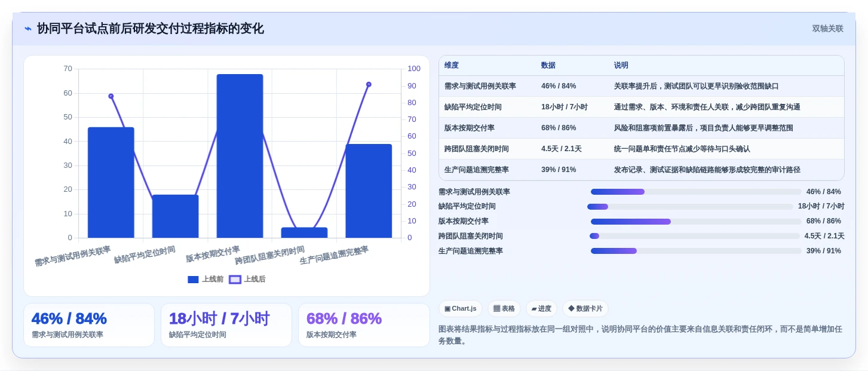Viewport: 868px width, 371px height.
Task: Click progress value 39% / 91% beside bar
Action: pyautogui.click(x=824, y=251)
